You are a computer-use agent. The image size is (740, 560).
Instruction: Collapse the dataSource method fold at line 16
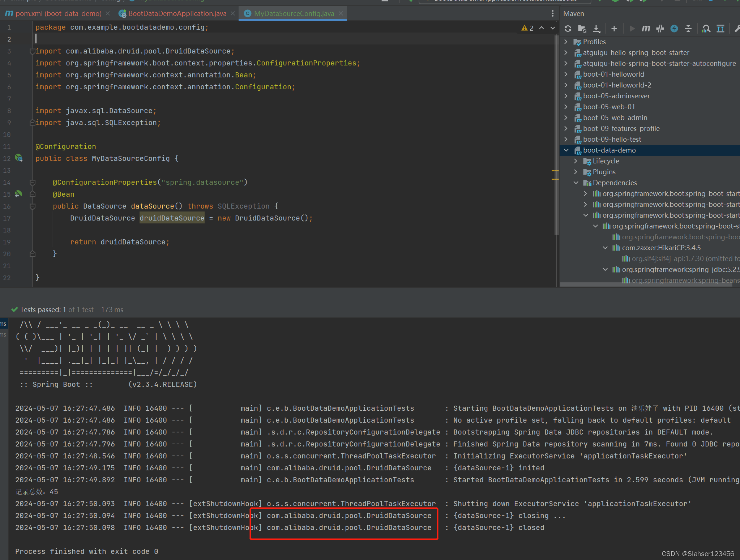point(32,206)
